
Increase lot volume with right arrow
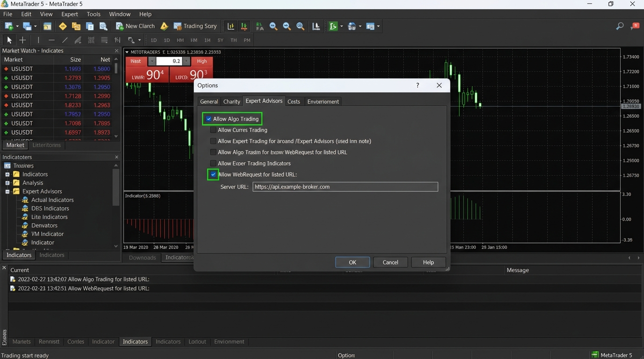[x=186, y=61]
